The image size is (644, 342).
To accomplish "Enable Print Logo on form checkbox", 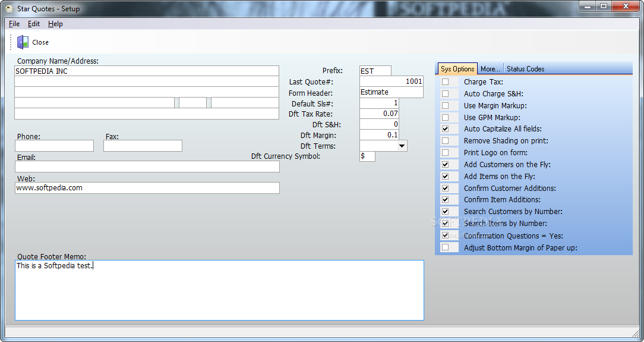I will pos(445,152).
